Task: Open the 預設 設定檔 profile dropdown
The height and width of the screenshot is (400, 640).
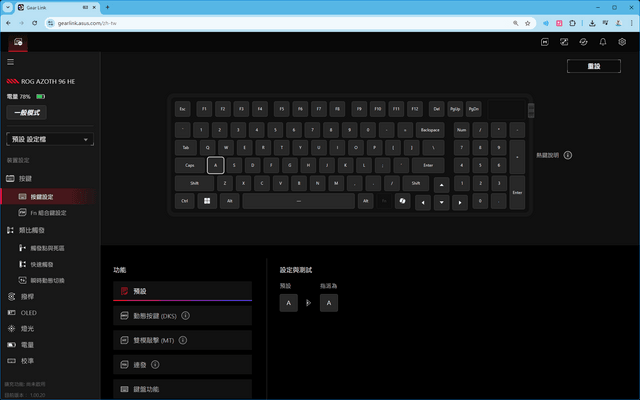Action: point(50,139)
